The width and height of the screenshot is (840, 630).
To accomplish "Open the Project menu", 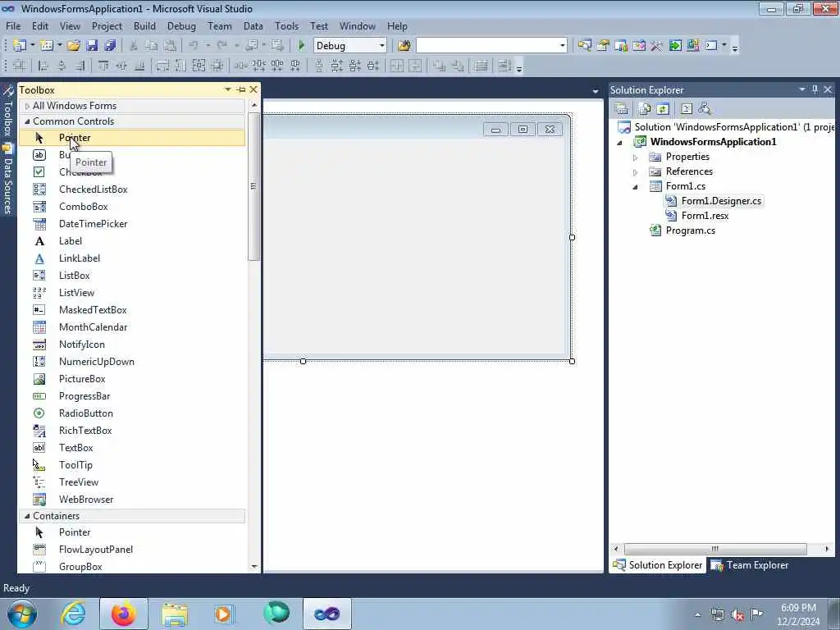I will [x=107, y=26].
